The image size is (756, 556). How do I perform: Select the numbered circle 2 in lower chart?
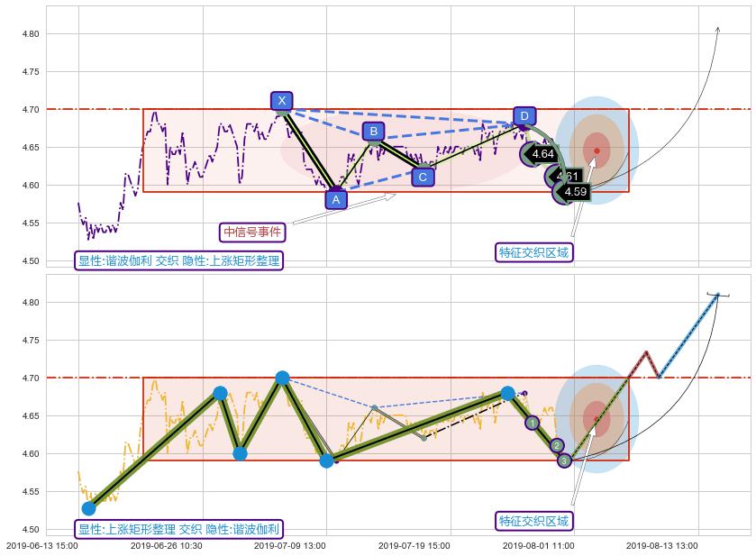(x=557, y=445)
